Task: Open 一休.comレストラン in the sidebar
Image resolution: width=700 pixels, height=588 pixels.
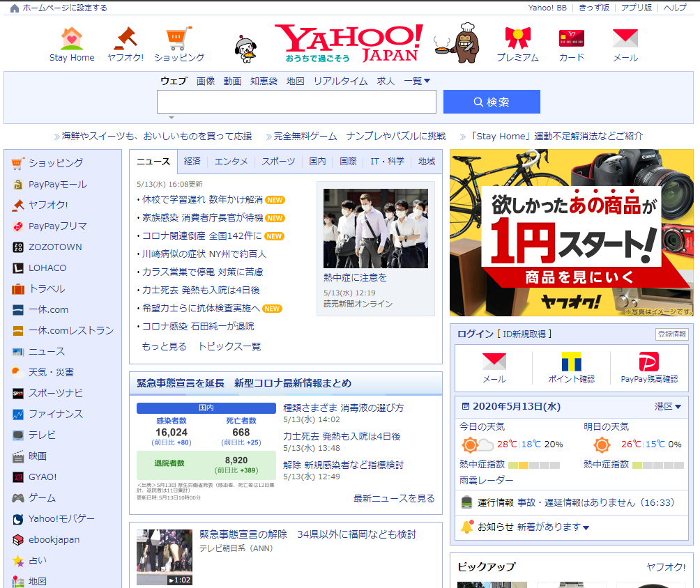Action: tap(71, 331)
